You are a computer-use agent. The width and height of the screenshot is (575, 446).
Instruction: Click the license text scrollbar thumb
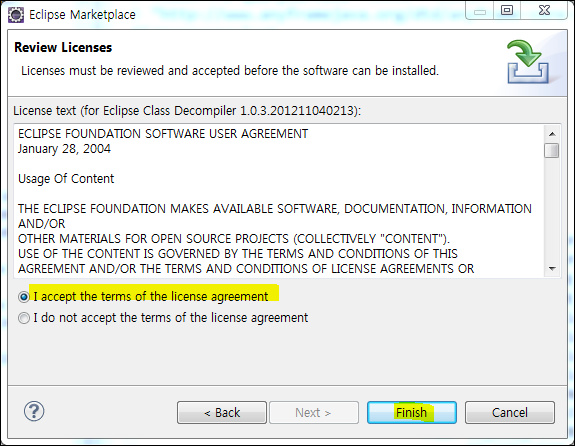point(552,150)
